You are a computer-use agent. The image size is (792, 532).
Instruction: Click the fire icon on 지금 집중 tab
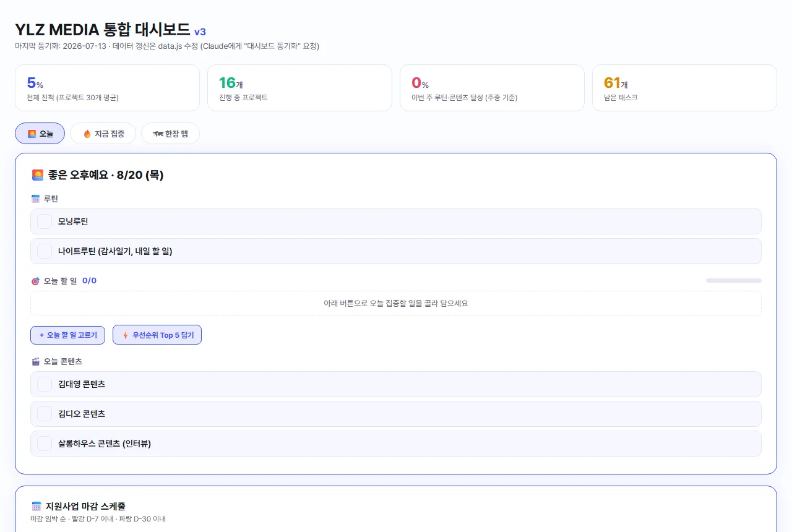click(x=87, y=134)
